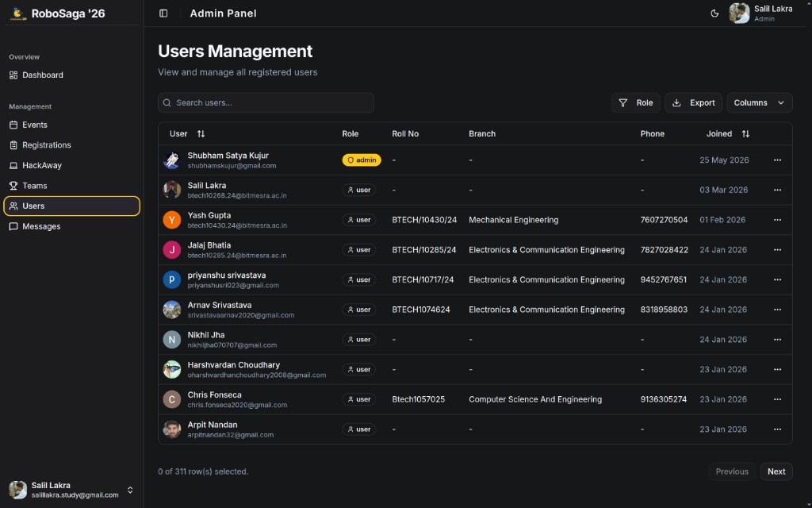Open row actions for Shubham Satya Kujur
The height and width of the screenshot is (508, 812).
click(777, 160)
